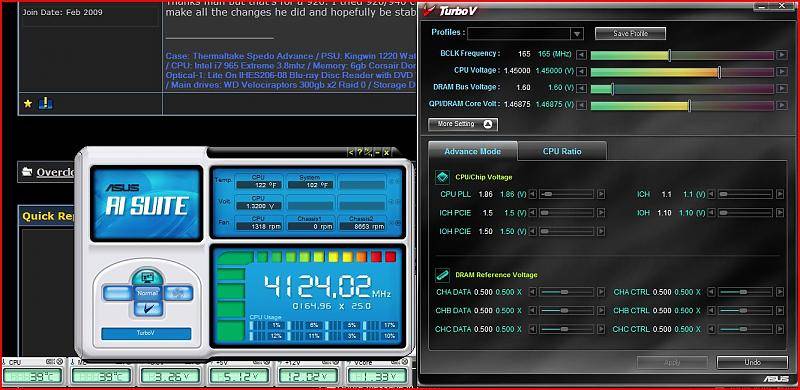800x390 pixels.
Task: Click the checkmark button below Normal
Action: tap(147, 308)
